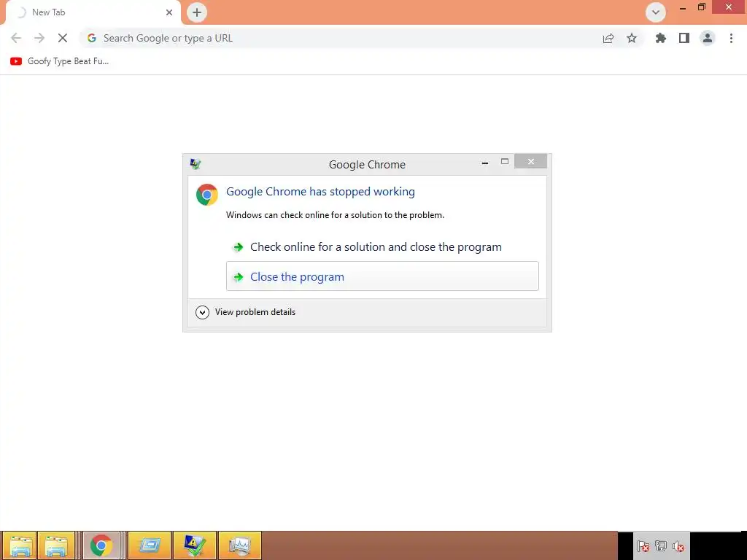747x560 pixels.
Task: Click the back navigation arrow
Action: point(16,38)
